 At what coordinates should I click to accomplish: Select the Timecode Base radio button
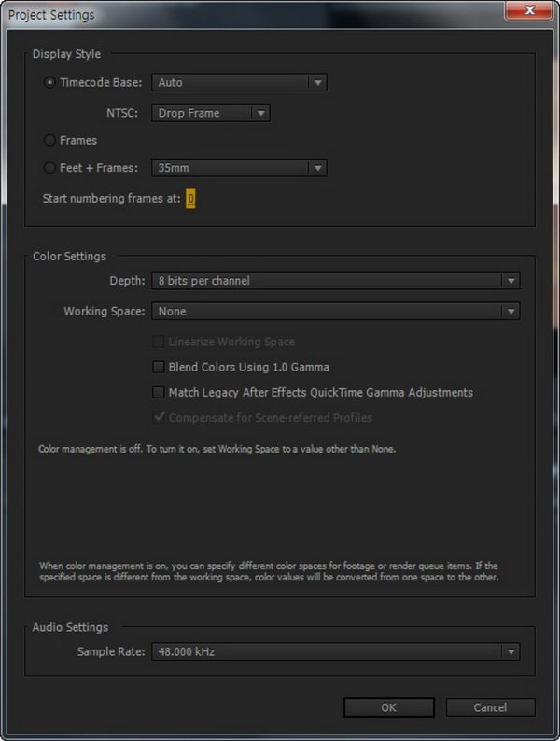[x=49, y=83]
